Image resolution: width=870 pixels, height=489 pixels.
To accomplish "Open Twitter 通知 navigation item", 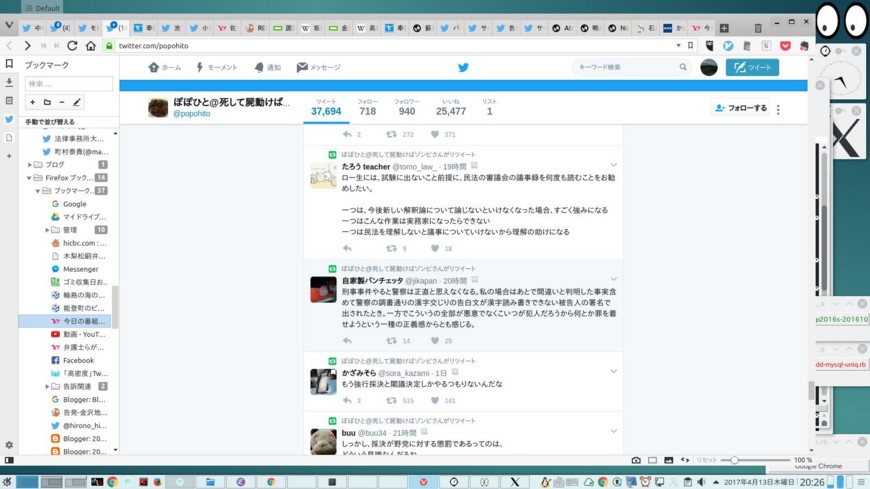I will tap(267, 67).
